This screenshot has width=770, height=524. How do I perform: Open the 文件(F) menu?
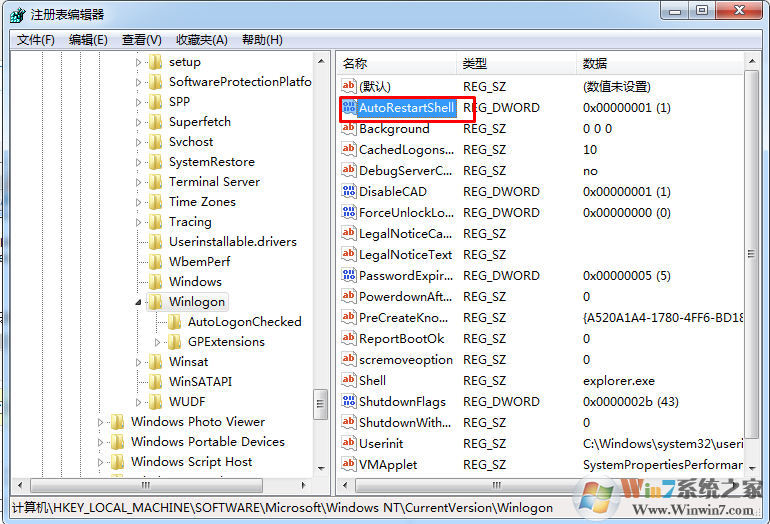(x=35, y=40)
